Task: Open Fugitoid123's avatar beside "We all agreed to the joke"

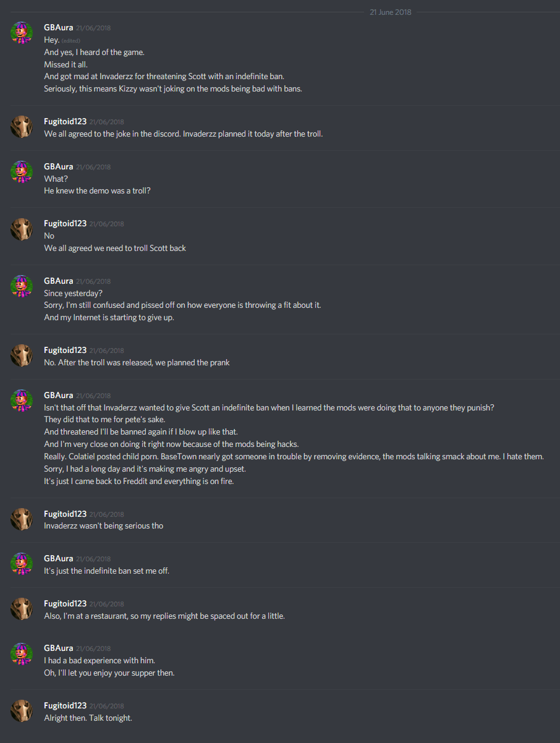Action: point(22,127)
